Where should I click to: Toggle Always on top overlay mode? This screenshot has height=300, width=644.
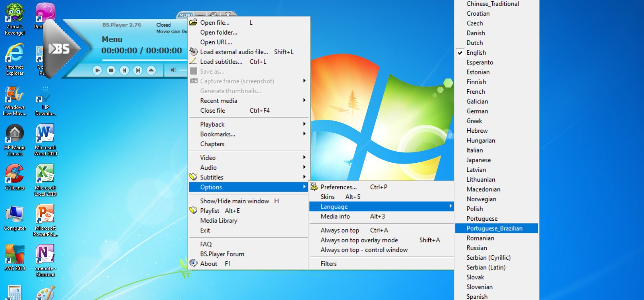(381, 240)
